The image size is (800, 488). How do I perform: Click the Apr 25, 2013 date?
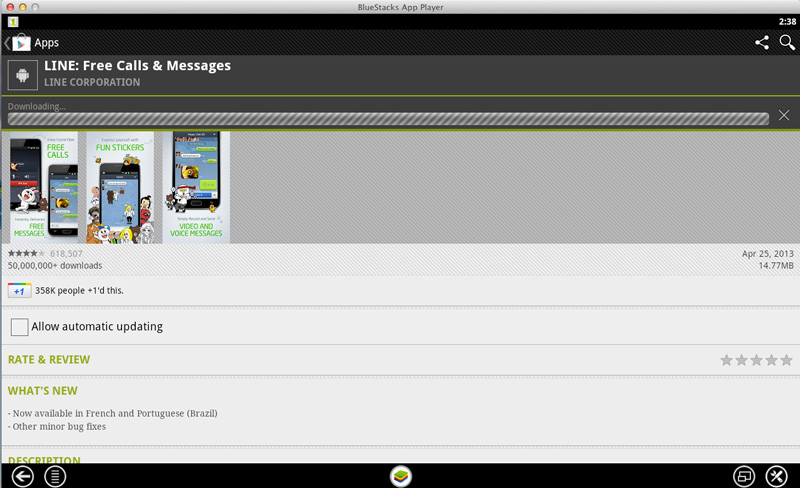tap(767, 254)
